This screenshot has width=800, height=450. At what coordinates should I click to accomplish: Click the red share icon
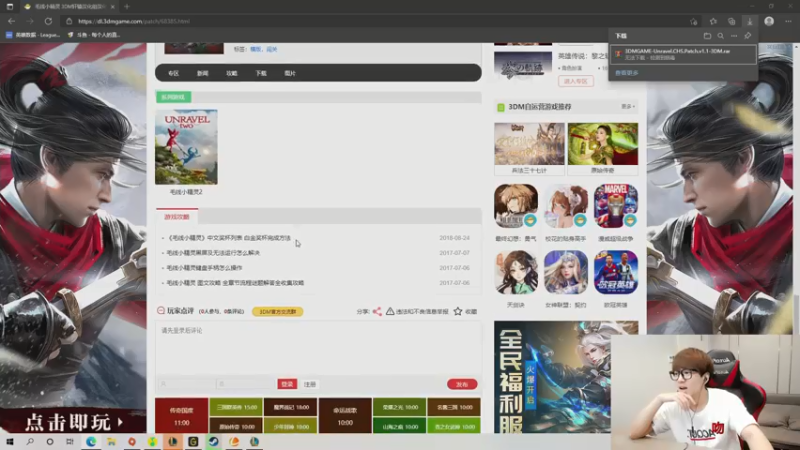pyautogui.click(x=377, y=311)
